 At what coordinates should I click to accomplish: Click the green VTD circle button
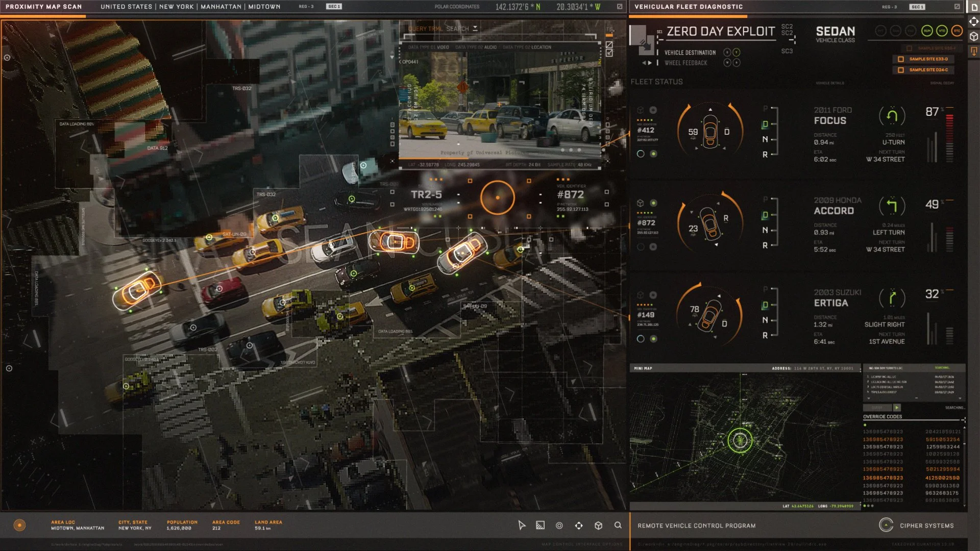pyautogui.click(x=942, y=31)
